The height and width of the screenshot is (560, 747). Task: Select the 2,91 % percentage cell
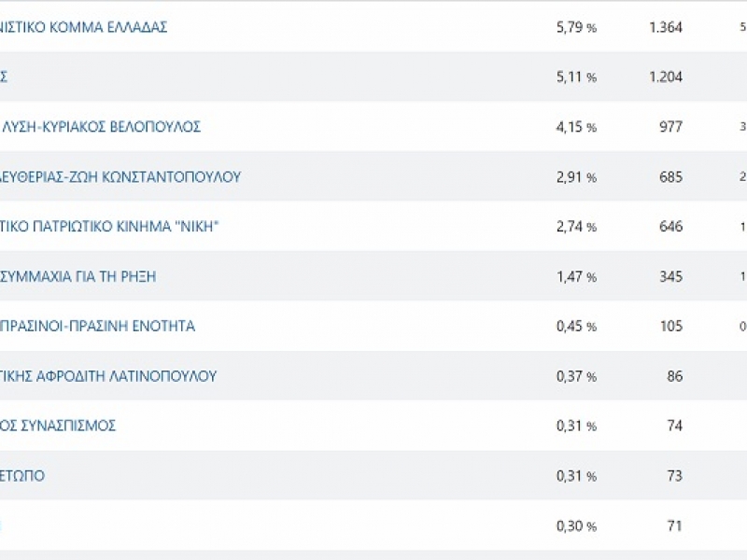[x=575, y=176]
